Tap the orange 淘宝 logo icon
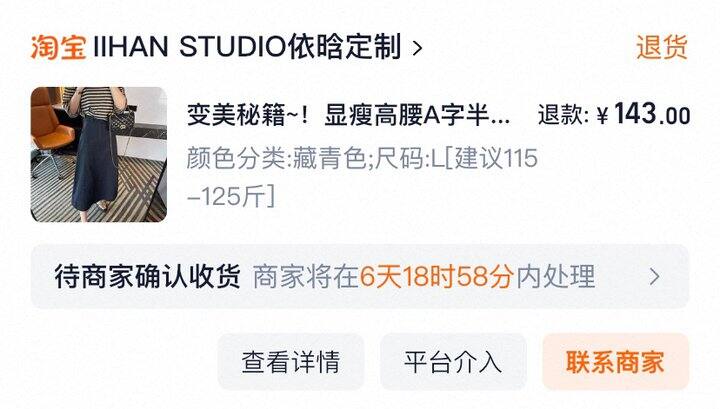This screenshot has height=409, width=720. pyautogui.click(x=58, y=47)
